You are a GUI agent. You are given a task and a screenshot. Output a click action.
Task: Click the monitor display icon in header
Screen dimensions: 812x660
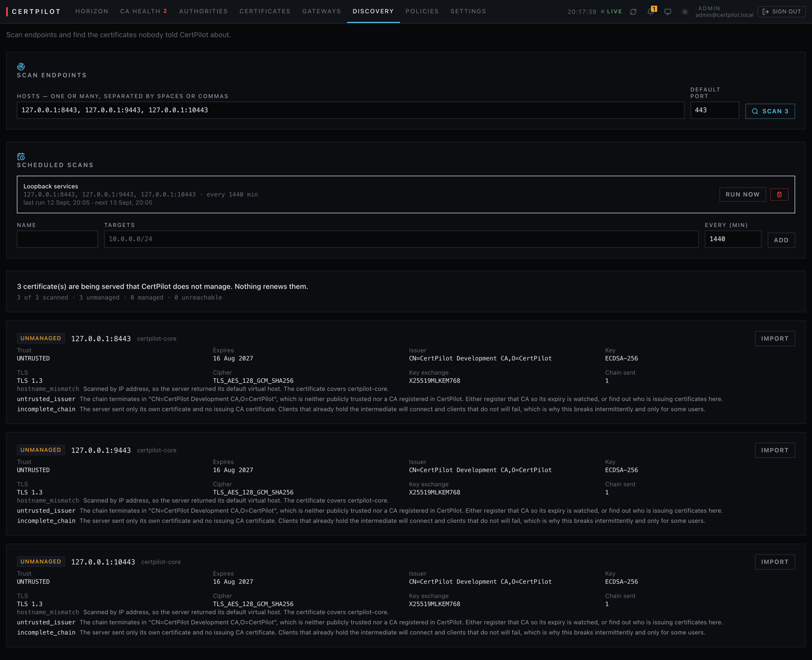click(668, 12)
